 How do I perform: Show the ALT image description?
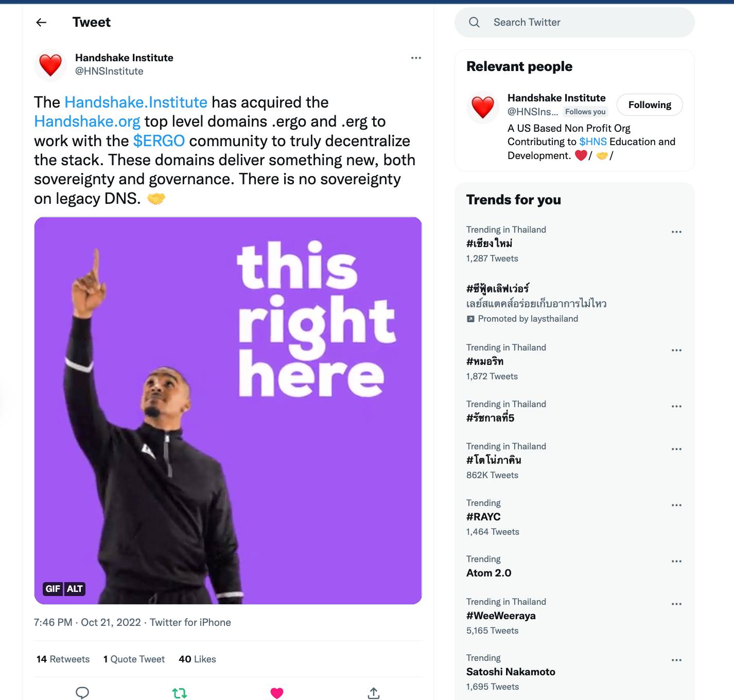point(75,589)
